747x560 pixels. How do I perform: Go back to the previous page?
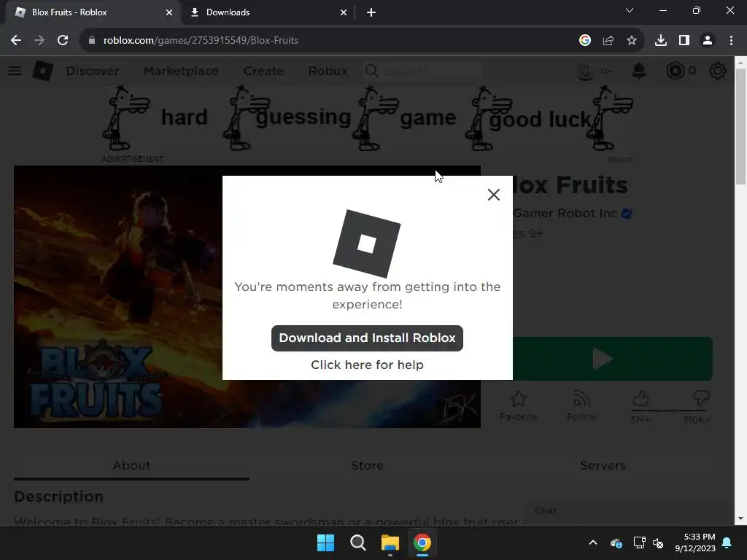16,41
